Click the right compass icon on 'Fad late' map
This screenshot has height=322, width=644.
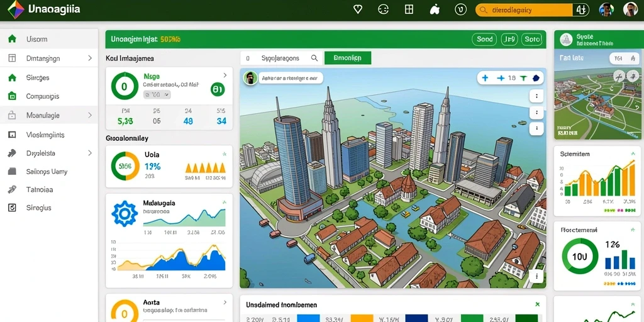(633, 76)
